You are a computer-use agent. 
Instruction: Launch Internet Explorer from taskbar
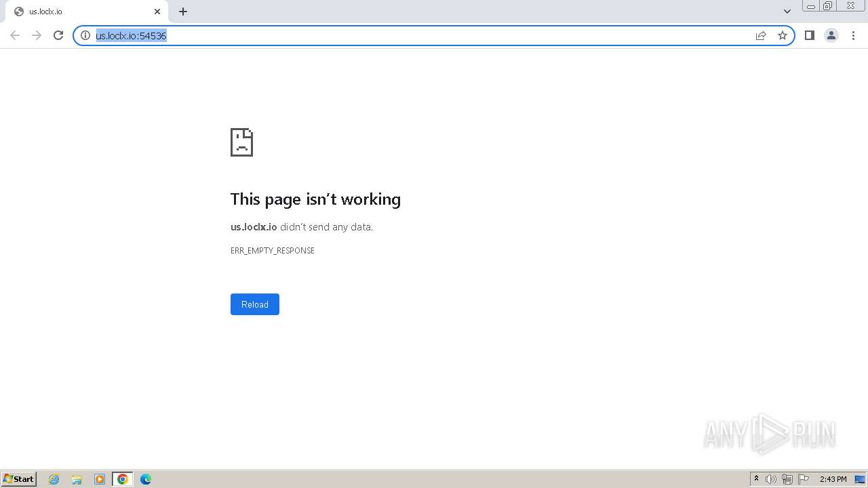(x=54, y=479)
